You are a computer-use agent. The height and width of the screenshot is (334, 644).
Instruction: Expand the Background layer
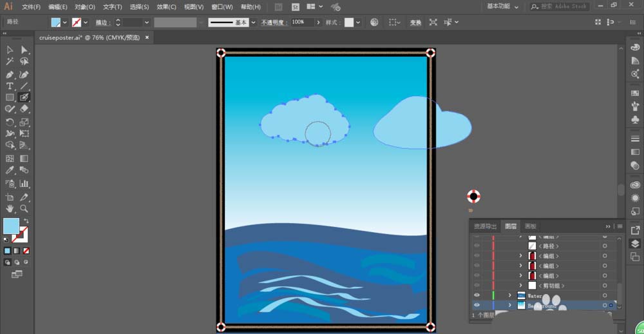click(510, 305)
